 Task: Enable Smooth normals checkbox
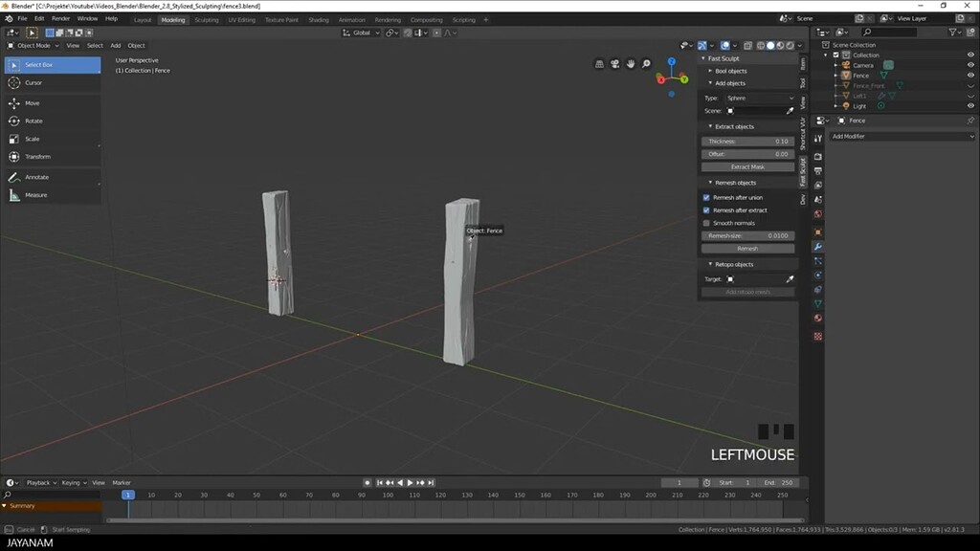tap(706, 223)
